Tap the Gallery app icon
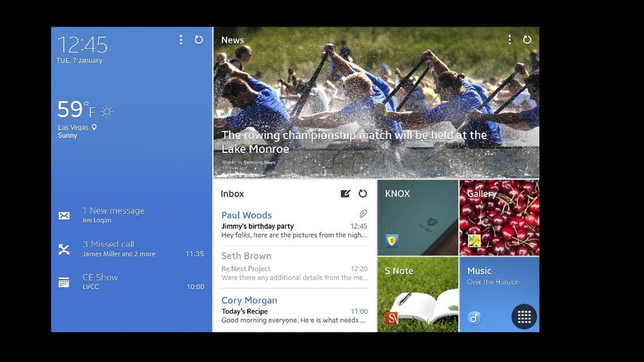The height and width of the screenshot is (362, 644). pos(474,241)
